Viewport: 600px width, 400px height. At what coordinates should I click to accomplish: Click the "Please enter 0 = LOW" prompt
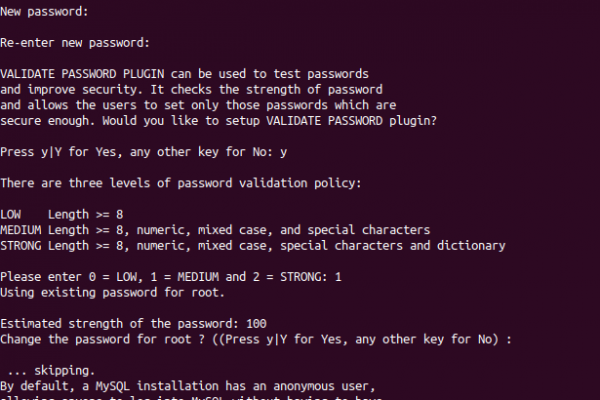pyautogui.click(x=171, y=277)
